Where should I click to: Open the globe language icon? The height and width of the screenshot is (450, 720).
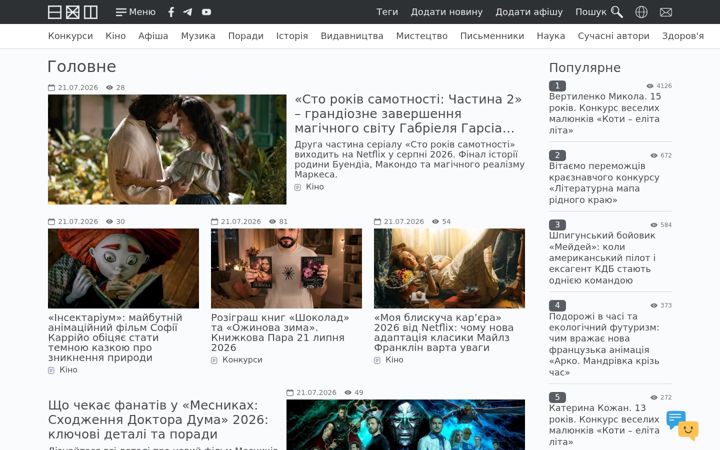pyautogui.click(x=641, y=12)
